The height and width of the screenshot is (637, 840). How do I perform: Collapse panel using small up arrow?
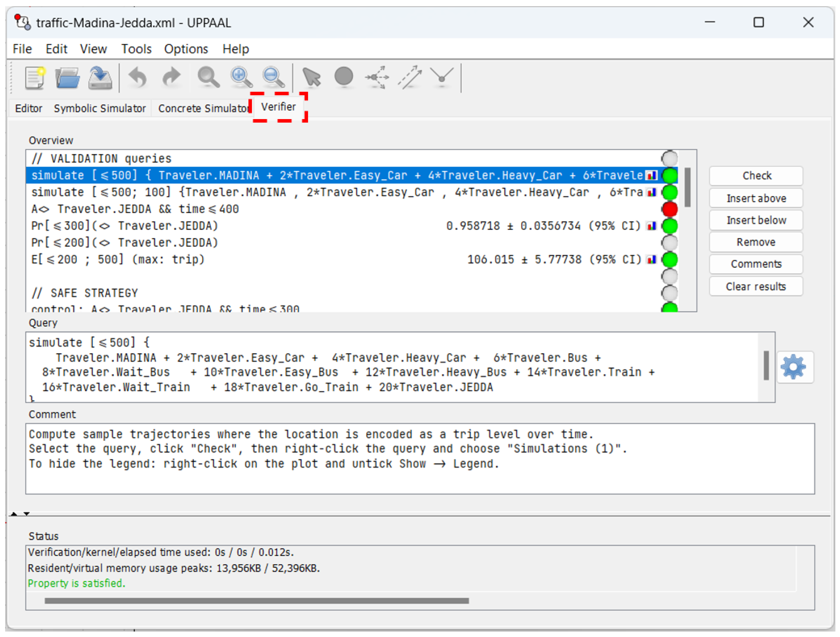click(x=14, y=514)
